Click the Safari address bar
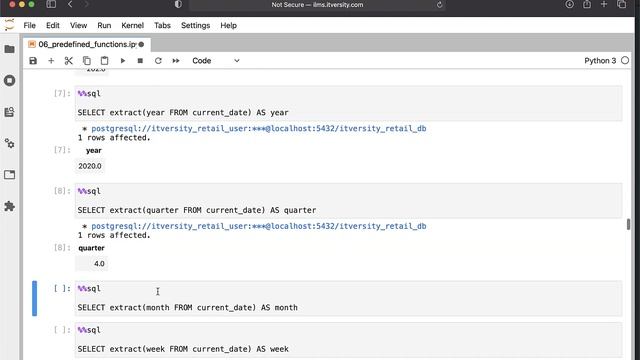Viewport: 640px width, 360px height. tap(317, 5)
